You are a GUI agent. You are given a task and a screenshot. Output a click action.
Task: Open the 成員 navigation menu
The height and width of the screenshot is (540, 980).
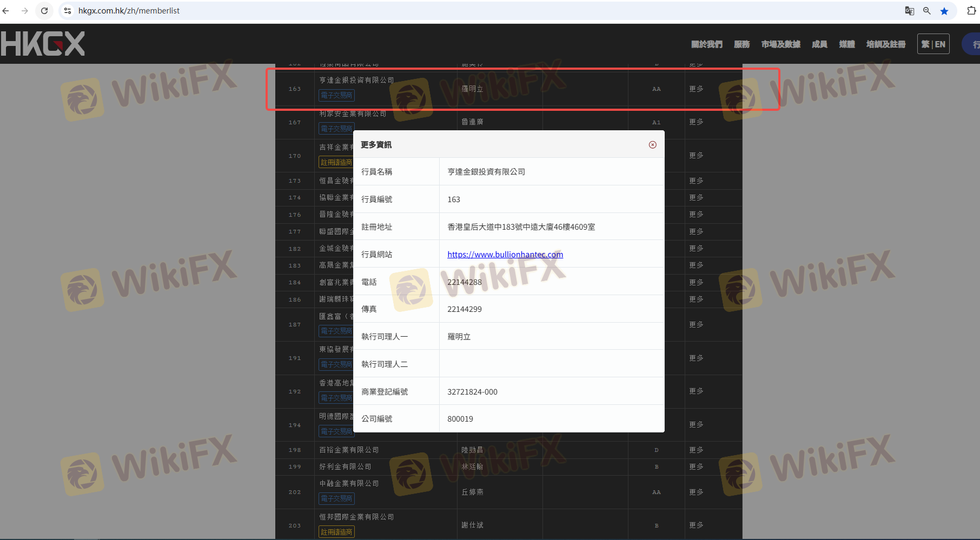point(820,44)
